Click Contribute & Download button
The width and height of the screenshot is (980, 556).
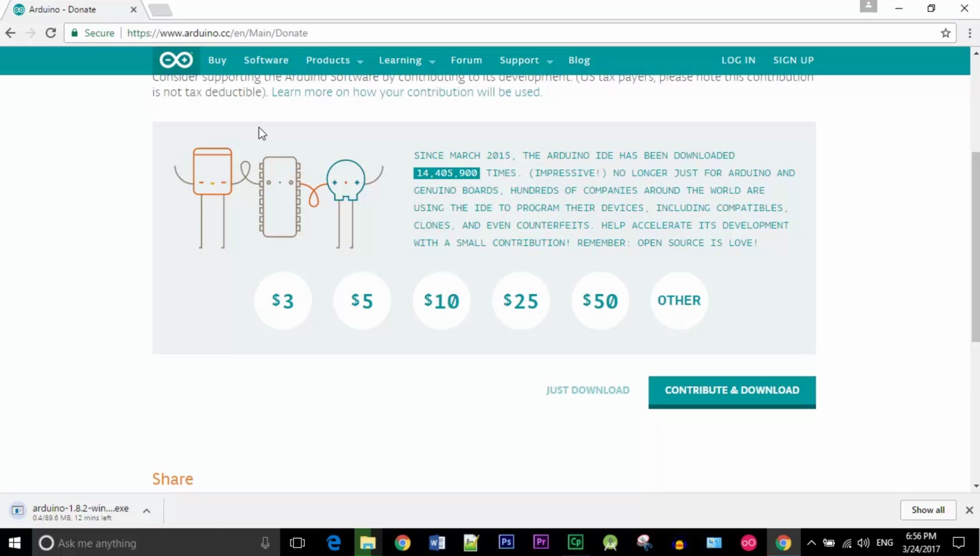(731, 391)
